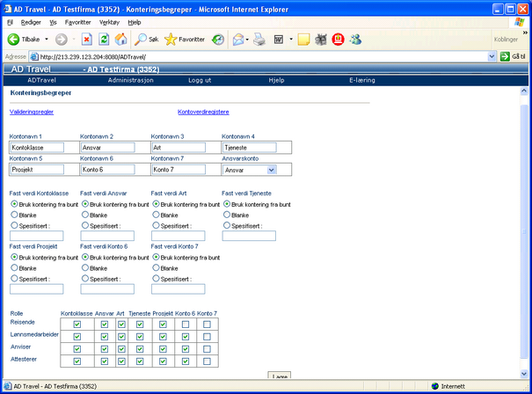The height and width of the screenshot is (394, 532).
Task: Expand the address bar URL dropdown
Action: (x=492, y=56)
